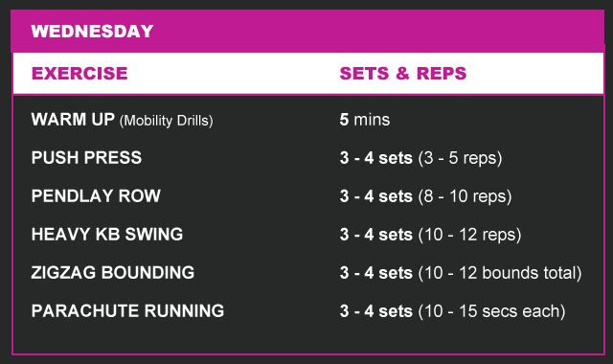Click 3 - 4 sets in Zigzag Bounding row

pos(376,272)
